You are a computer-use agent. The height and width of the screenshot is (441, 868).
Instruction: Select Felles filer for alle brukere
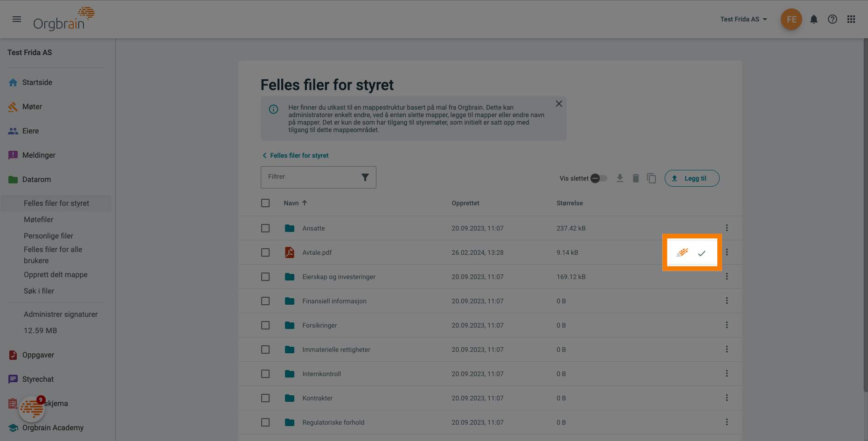(53, 255)
